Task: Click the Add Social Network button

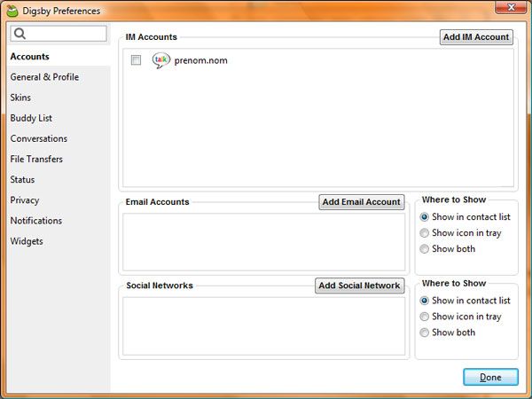Action: (360, 286)
